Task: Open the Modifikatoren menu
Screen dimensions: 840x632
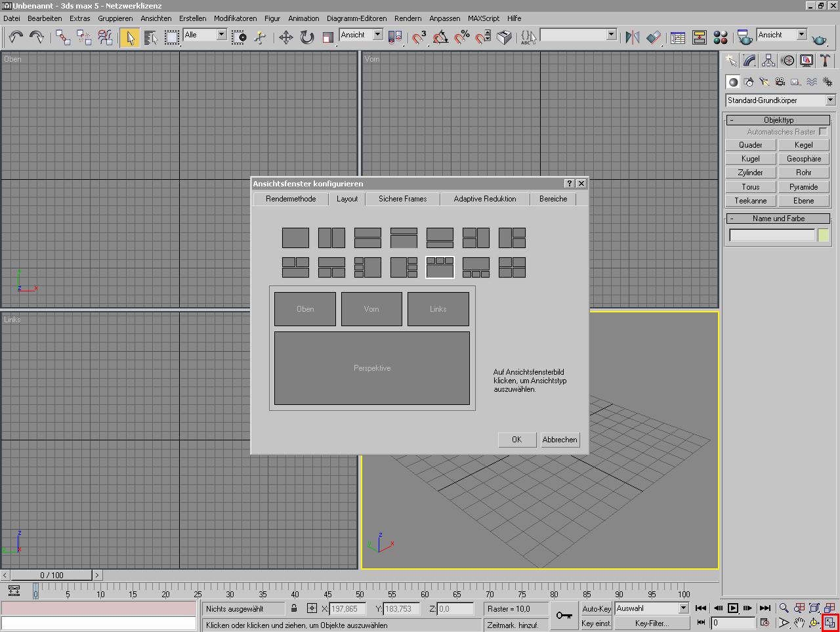Action: tap(235, 18)
